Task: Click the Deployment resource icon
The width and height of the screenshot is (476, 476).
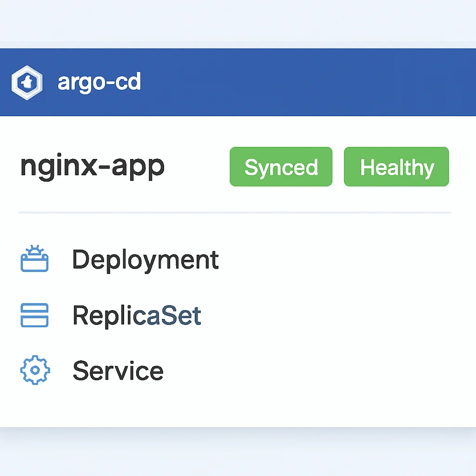Action: click(x=34, y=258)
